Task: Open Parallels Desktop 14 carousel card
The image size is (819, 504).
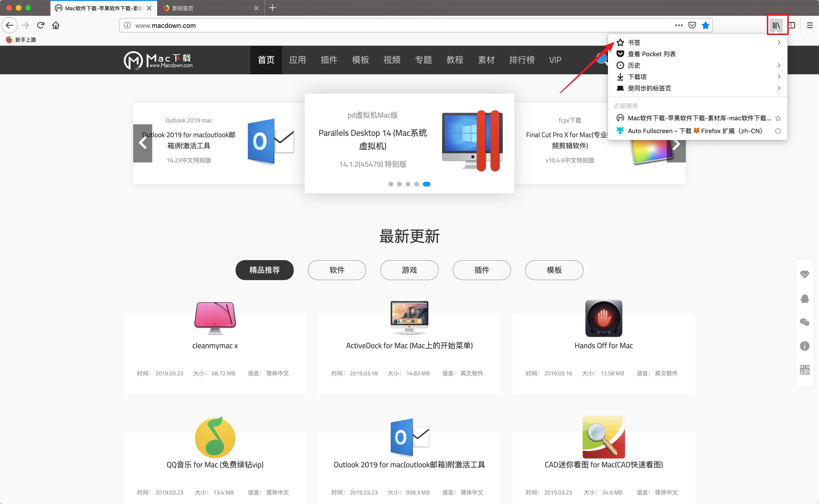Action: point(409,143)
